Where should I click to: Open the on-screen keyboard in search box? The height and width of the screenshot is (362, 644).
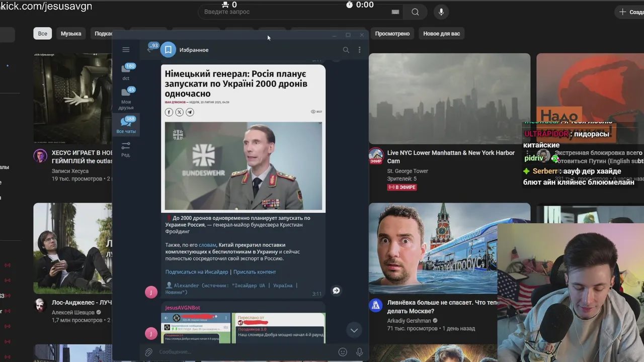(395, 12)
